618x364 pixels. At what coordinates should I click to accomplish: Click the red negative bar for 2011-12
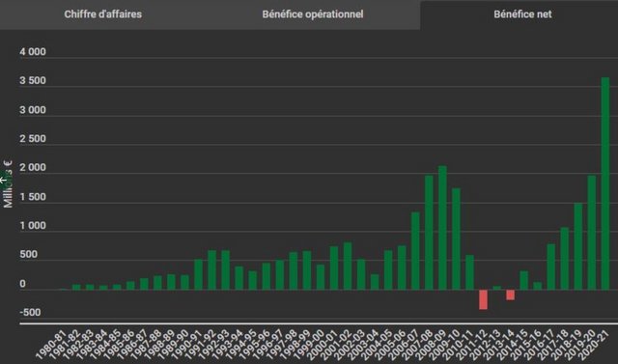483,299
